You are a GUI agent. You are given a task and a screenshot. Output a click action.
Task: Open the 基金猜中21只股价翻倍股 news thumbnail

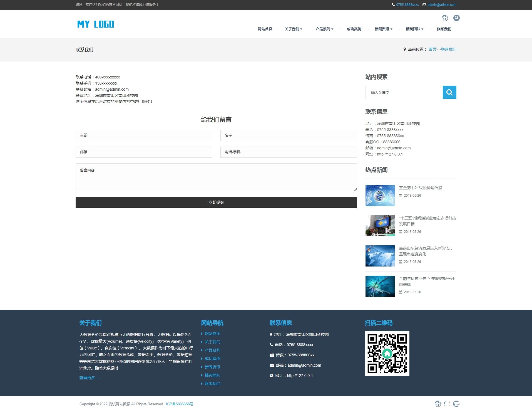tap(380, 196)
